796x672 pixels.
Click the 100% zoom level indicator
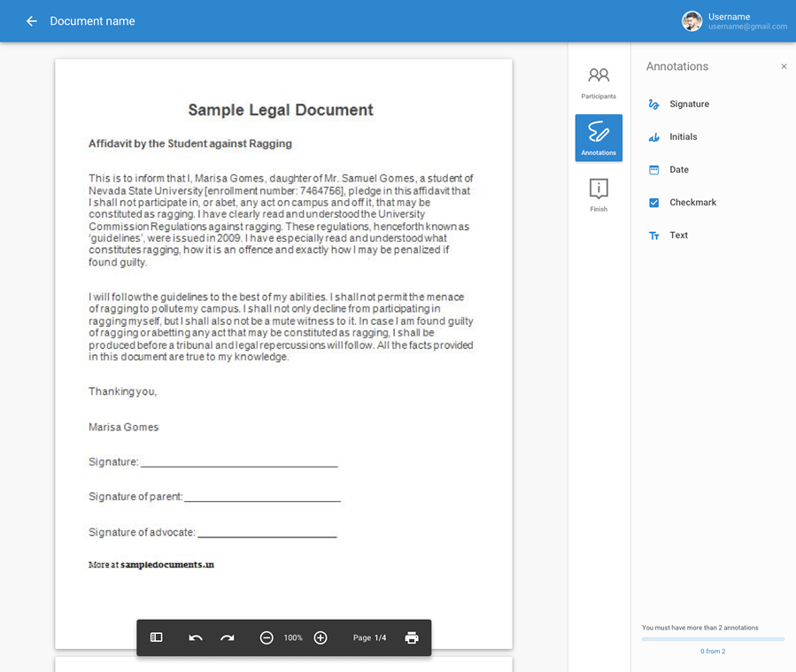click(293, 637)
